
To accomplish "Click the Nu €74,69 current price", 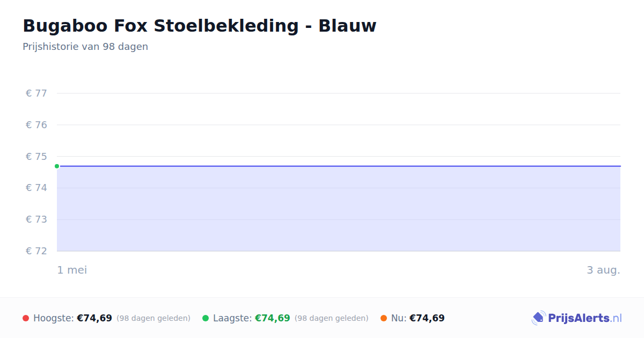I will coord(427,318).
